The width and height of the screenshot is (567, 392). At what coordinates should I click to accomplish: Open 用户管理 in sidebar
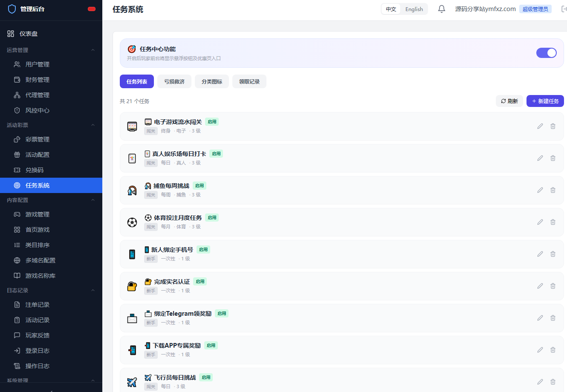point(51,64)
